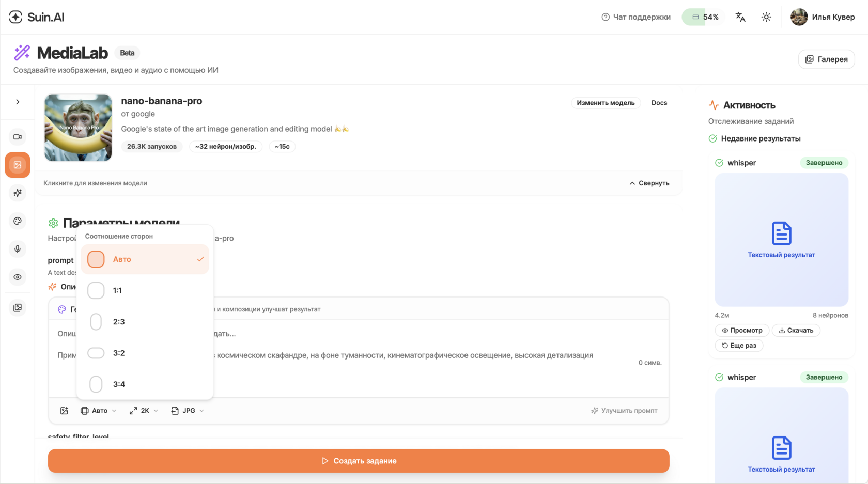Toggle light theme with sun icon

click(x=766, y=17)
